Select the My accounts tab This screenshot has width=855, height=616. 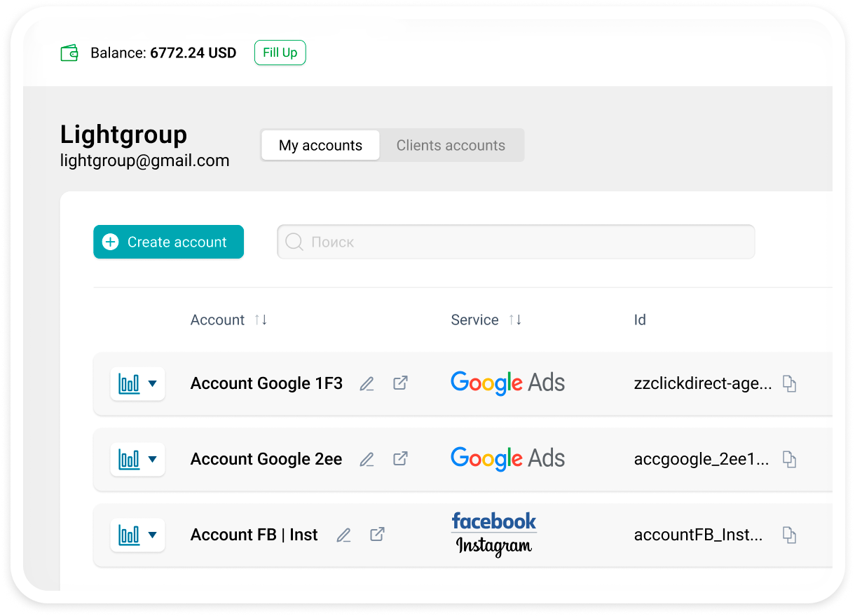coord(320,145)
